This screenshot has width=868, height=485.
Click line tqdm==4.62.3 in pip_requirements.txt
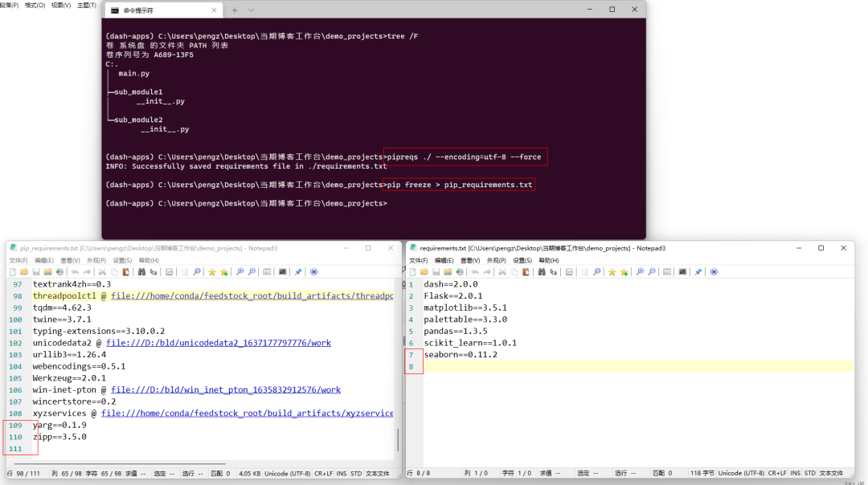click(62, 308)
